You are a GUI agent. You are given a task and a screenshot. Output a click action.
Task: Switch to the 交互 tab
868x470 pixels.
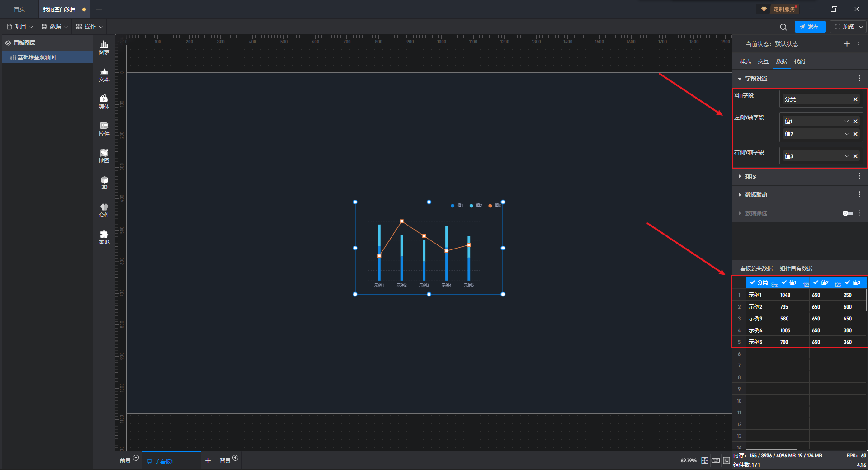pyautogui.click(x=763, y=61)
